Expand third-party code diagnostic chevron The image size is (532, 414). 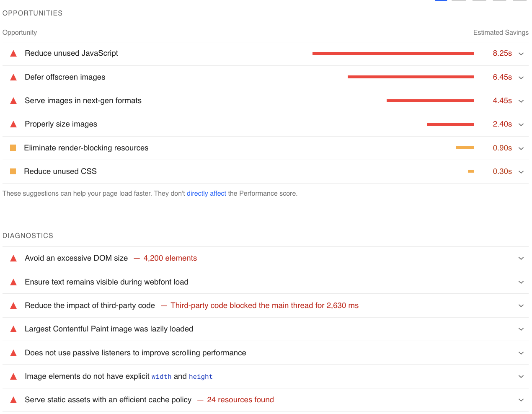[521, 306]
